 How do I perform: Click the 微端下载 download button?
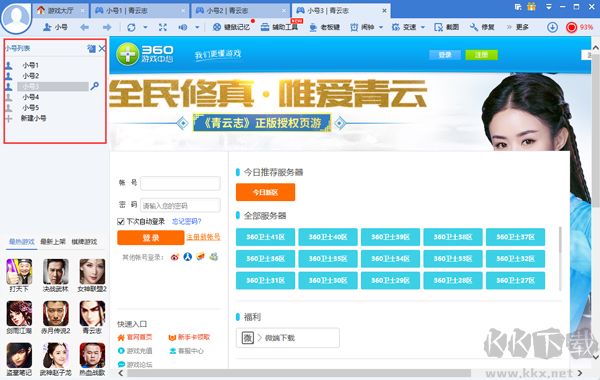tap(288, 338)
